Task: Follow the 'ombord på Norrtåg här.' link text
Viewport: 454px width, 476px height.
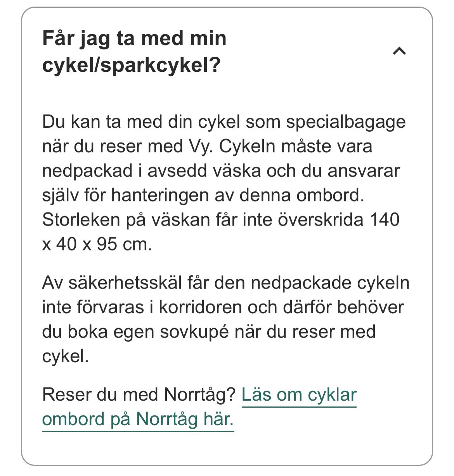Action: coord(138,419)
